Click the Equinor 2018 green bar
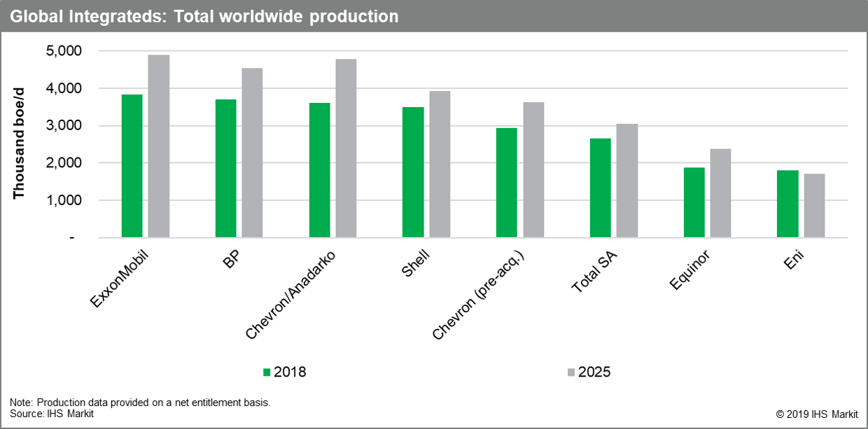This screenshot has height=429, width=868. point(694,202)
